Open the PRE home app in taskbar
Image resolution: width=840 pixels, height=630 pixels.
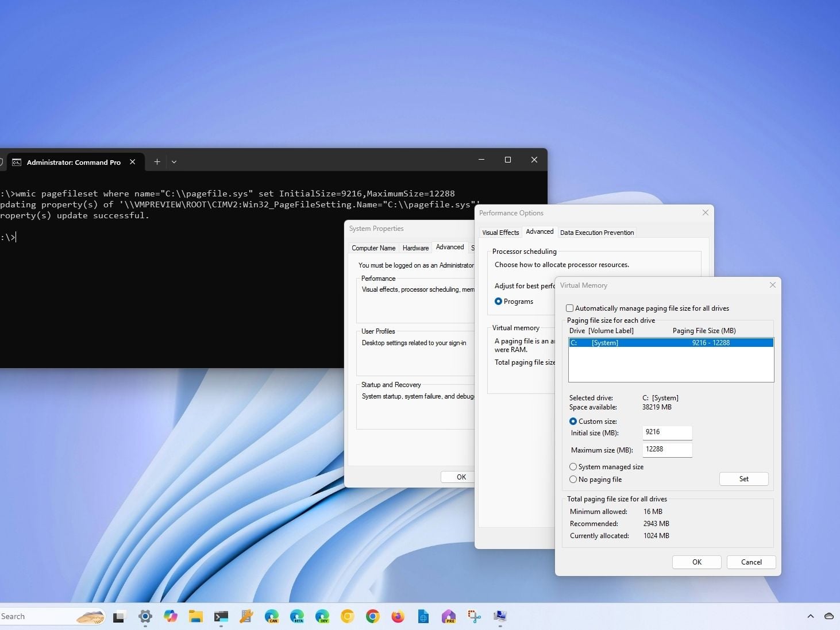449,617
